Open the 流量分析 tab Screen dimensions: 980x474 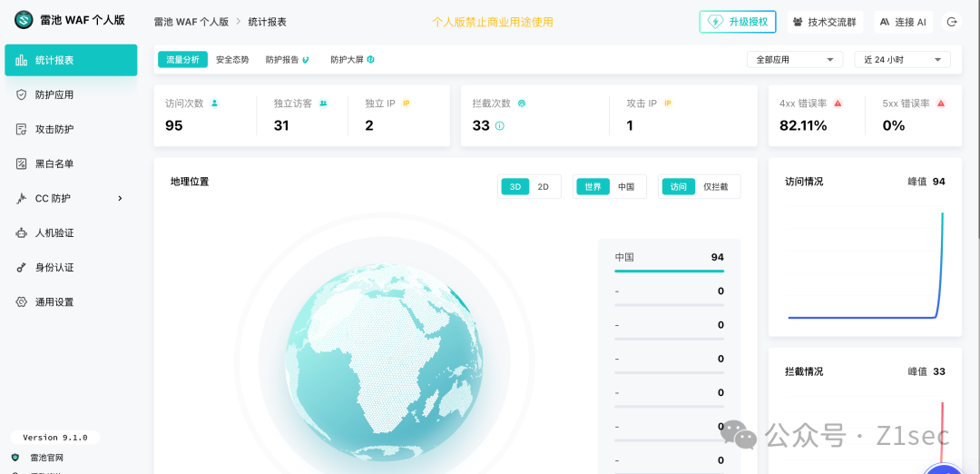click(x=182, y=59)
